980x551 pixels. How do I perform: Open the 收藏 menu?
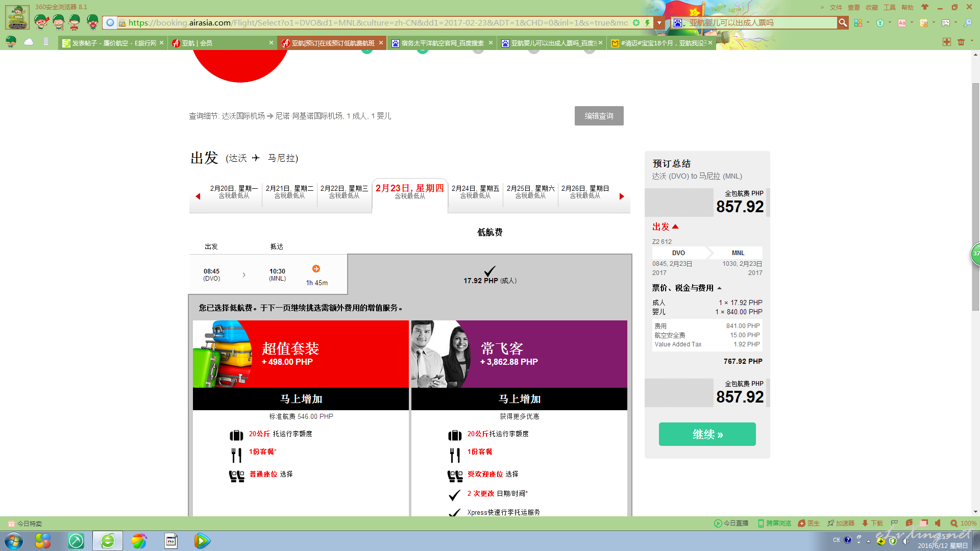click(872, 7)
